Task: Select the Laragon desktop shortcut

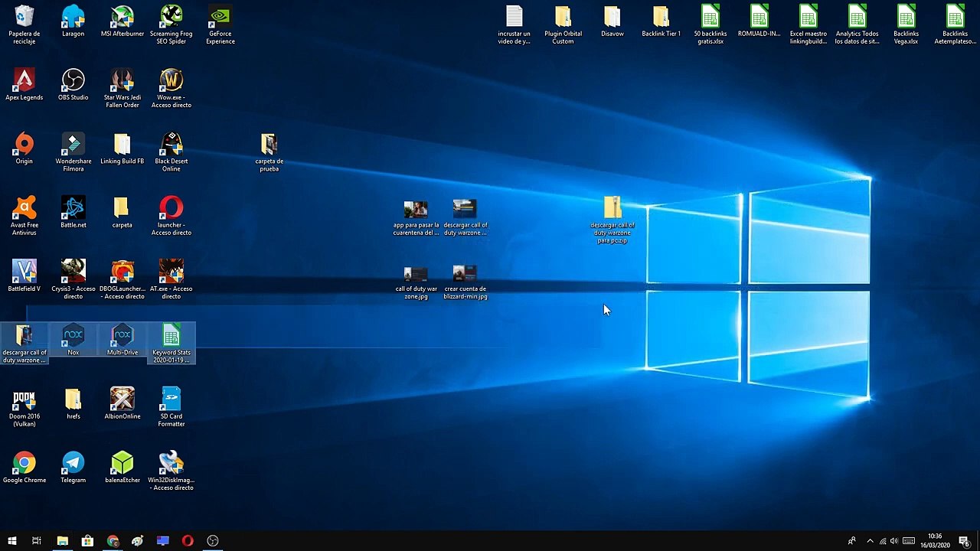Action: click(73, 21)
